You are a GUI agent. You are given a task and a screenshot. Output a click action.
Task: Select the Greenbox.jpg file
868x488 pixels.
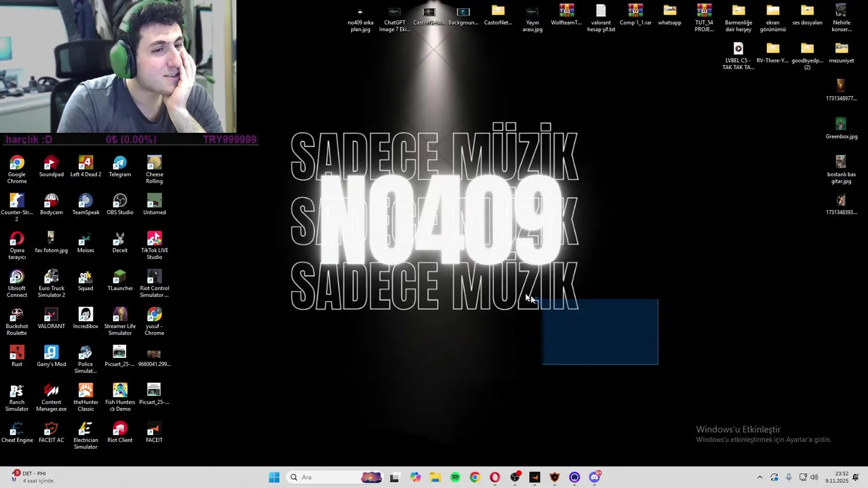coord(841,129)
